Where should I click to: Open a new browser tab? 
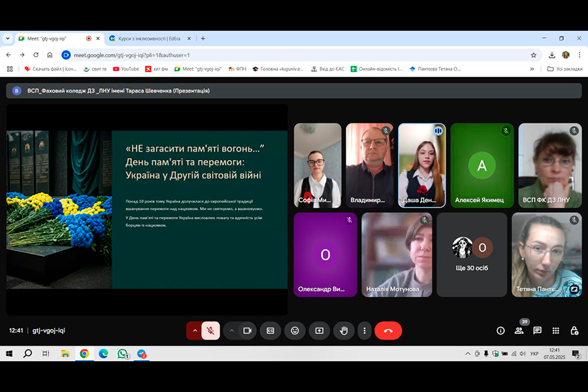tap(203, 39)
